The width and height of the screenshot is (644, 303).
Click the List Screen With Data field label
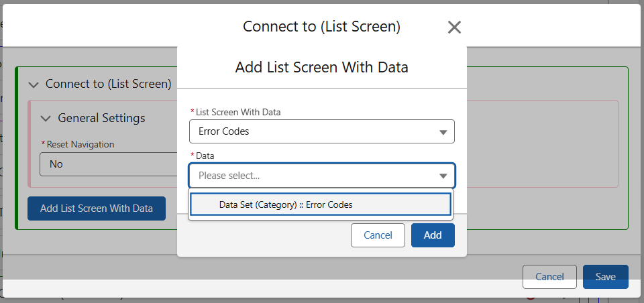click(237, 112)
